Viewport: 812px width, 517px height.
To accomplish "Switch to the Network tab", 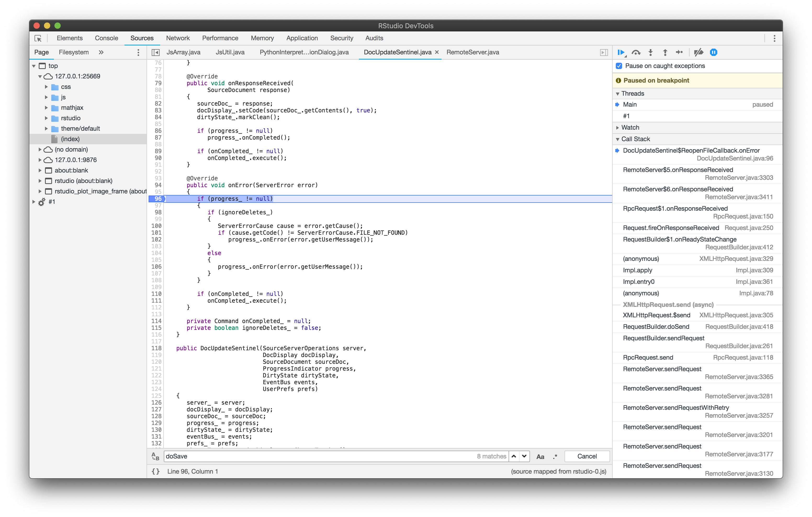I will point(178,38).
